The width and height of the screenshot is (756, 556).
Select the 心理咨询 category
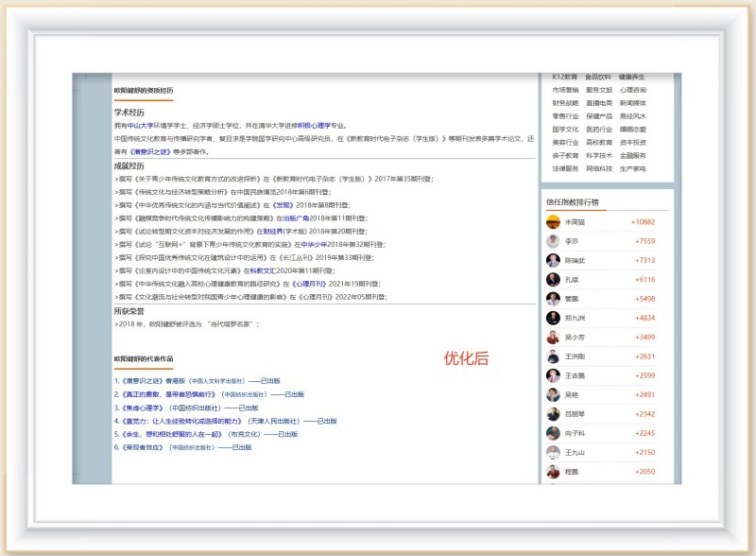click(x=632, y=90)
